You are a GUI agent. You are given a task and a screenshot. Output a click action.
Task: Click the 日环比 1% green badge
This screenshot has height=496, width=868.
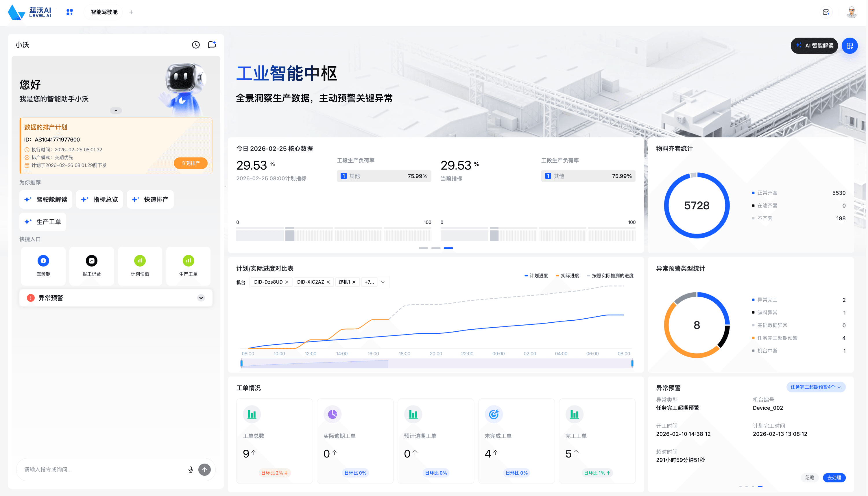pyautogui.click(x=597, y=473)
